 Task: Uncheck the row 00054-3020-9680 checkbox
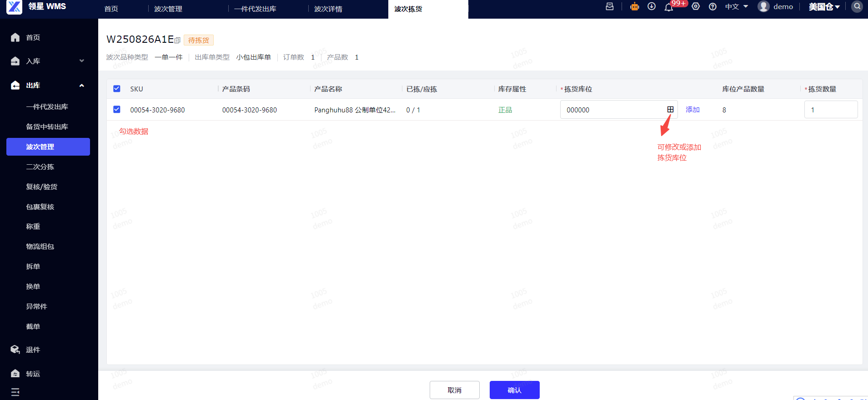117,109
